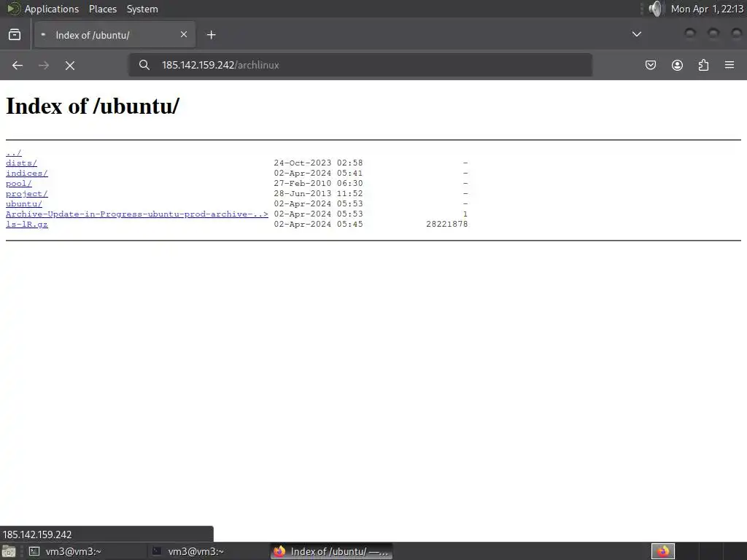This screenshot has height=560, width=747.
Task: Open the Places menu
Action: 103,9
